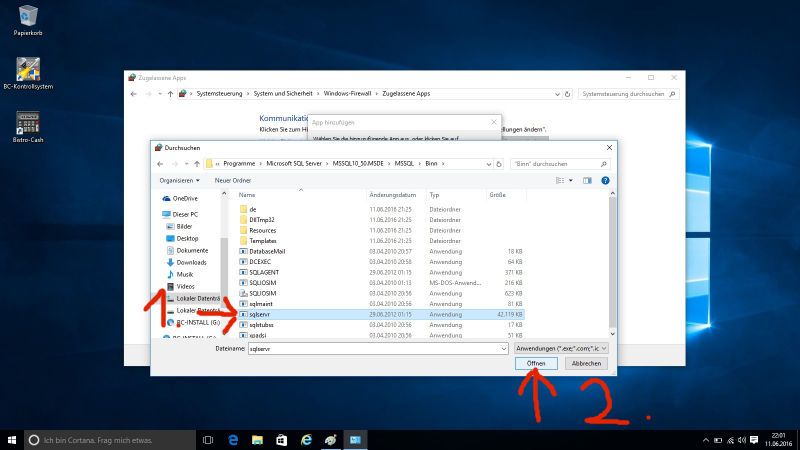Open the file type filter dropdown

tap(561, 349)
